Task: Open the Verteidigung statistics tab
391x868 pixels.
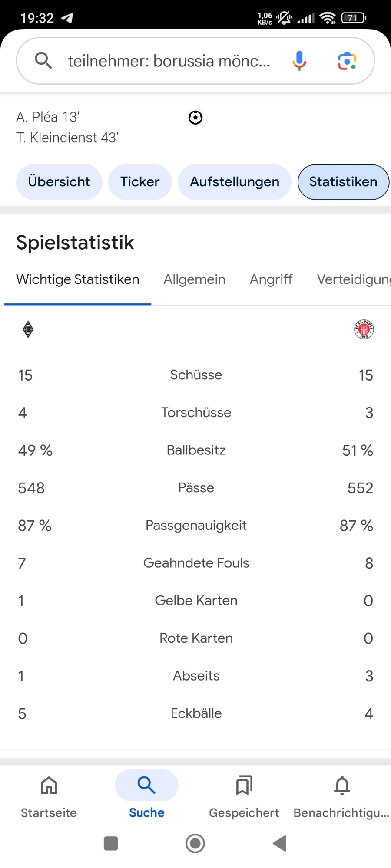Action: point(354,279)
